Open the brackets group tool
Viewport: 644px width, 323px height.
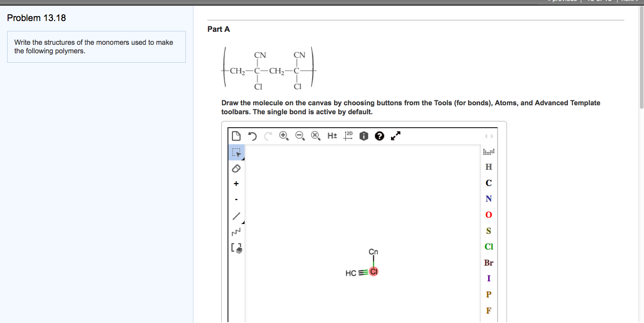(x=236, y=247)
